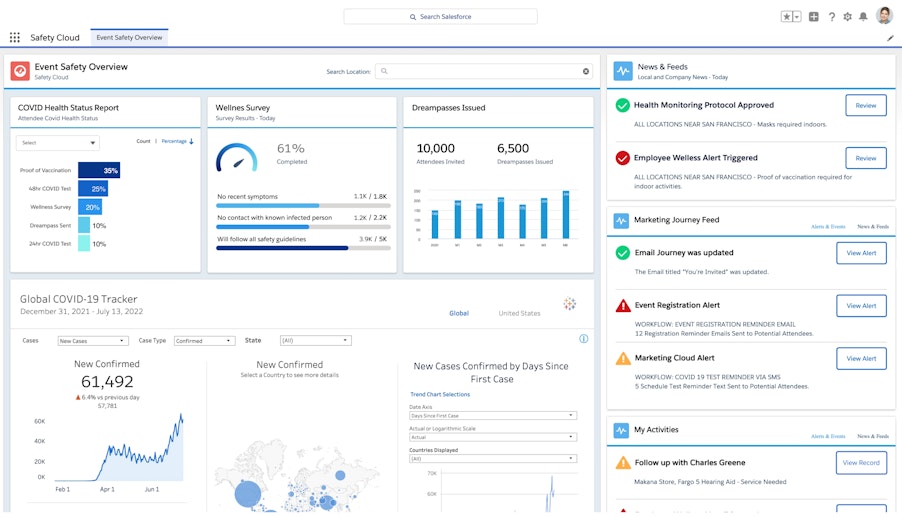The height and width of the screenshot is (517, 902).
Task: Click the 10,000 Attendees Invited value
Action: 435,148
